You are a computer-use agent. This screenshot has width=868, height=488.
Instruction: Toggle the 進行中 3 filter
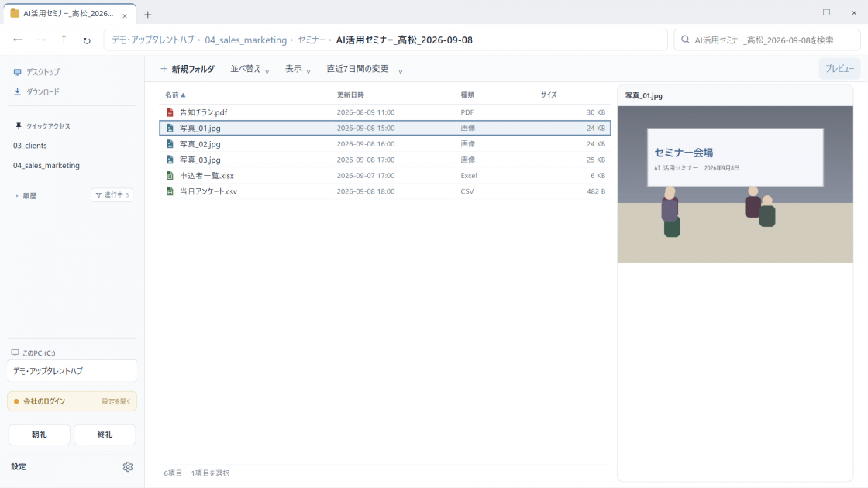[x=112, y=194]
